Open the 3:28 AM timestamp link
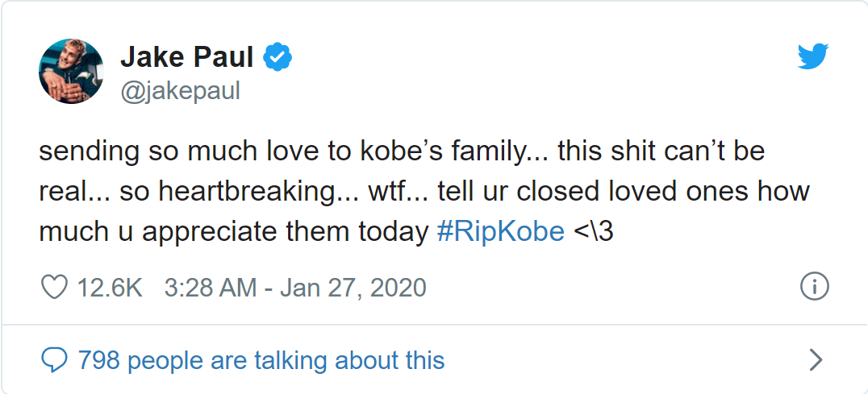 click(211, 288)
